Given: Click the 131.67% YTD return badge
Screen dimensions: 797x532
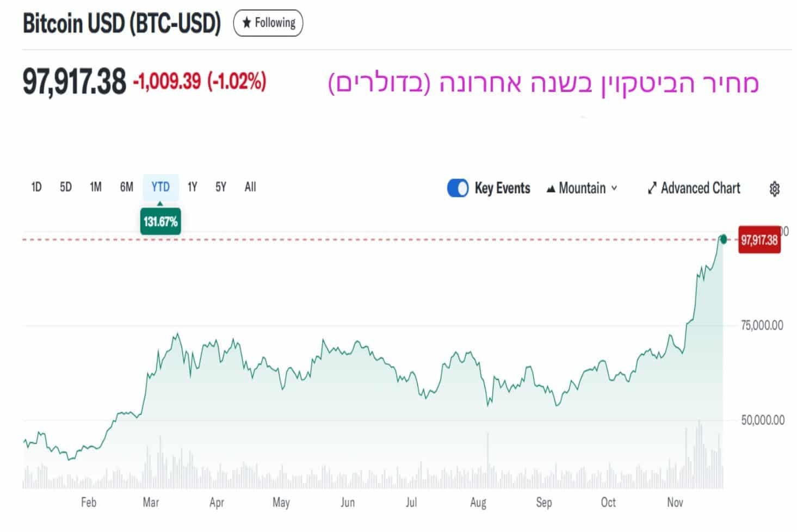Looking at the screenshot, I should click(160, 222).
